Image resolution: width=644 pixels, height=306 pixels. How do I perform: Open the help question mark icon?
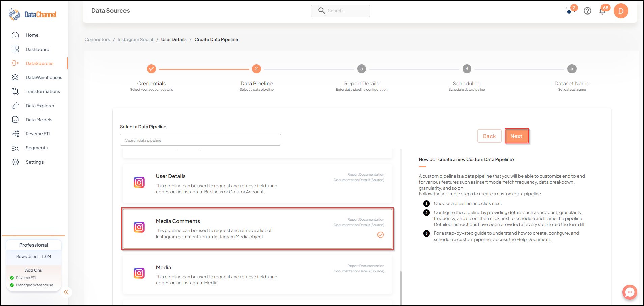[587, 11]
